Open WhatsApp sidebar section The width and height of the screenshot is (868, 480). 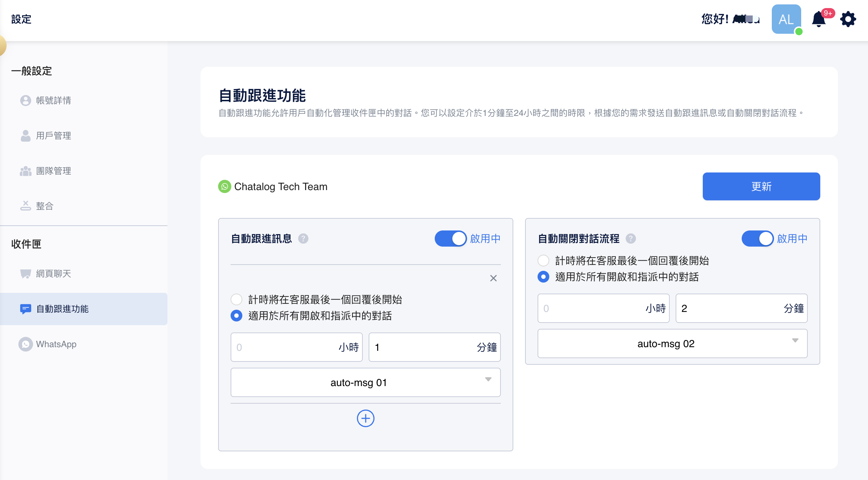click(56, 344)
